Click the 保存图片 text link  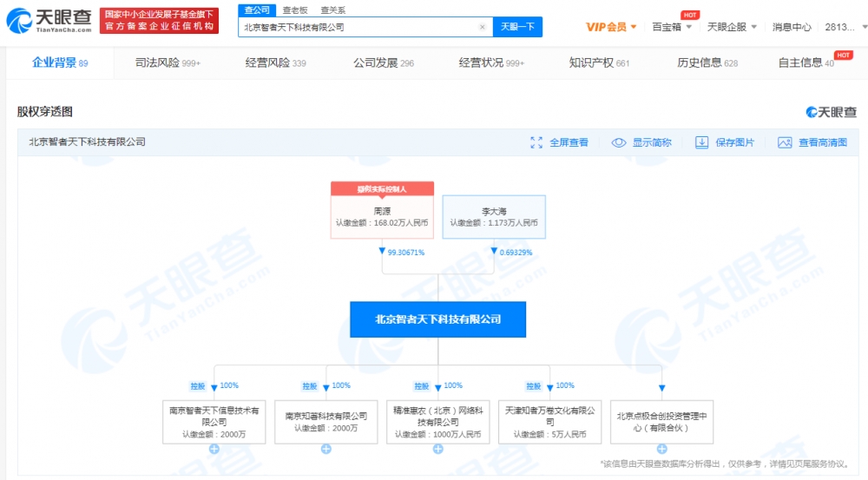[x=734, y=143]
